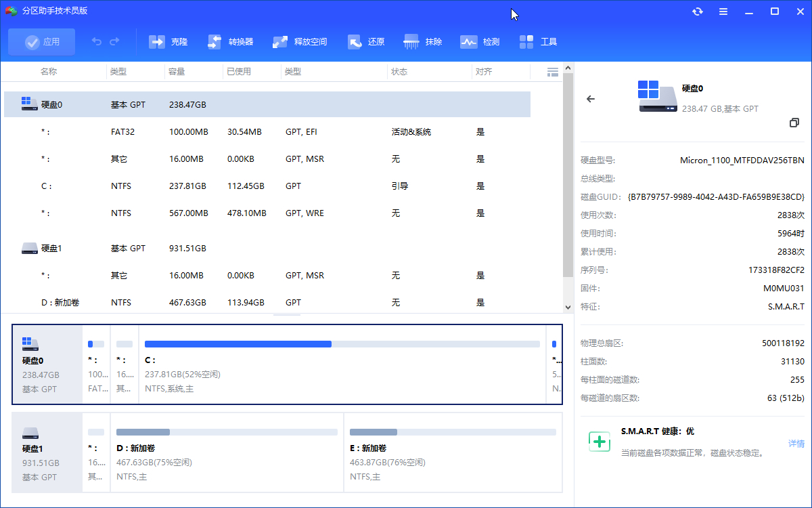
Task: Select 硬盘0 16MB partition block in map
Action: point(125,364)
